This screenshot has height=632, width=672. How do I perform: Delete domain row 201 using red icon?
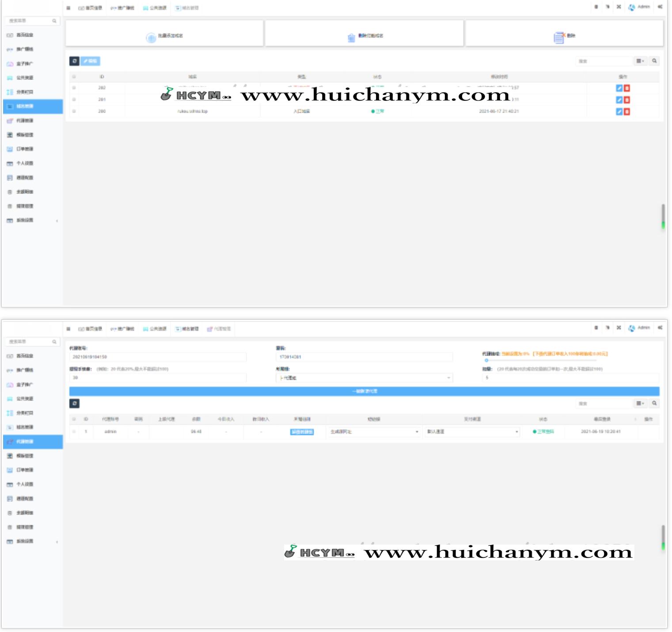pyautogui.click(x=626, y=100)
